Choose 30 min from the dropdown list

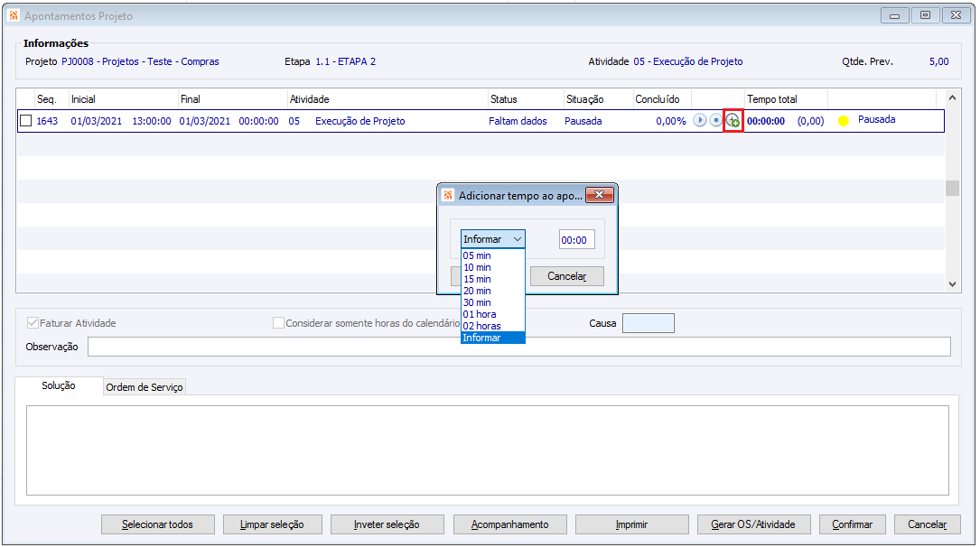coord(492,302)
